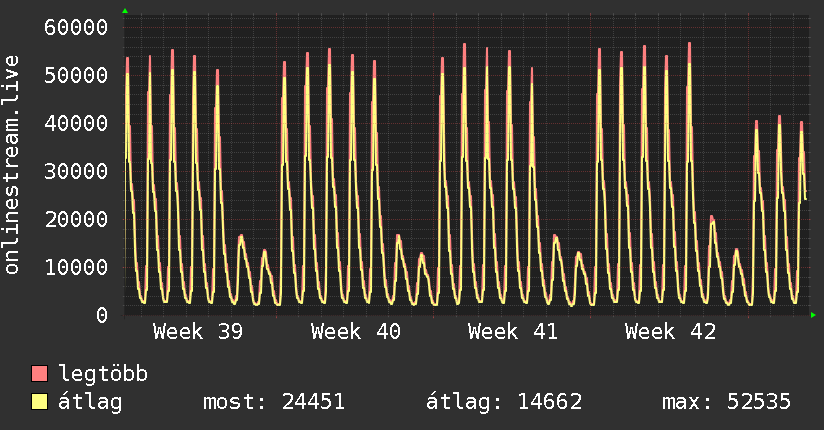Screen dimensions: 824x430
Task: Click the 30000 y-axis label
Action: coord(76,171)
